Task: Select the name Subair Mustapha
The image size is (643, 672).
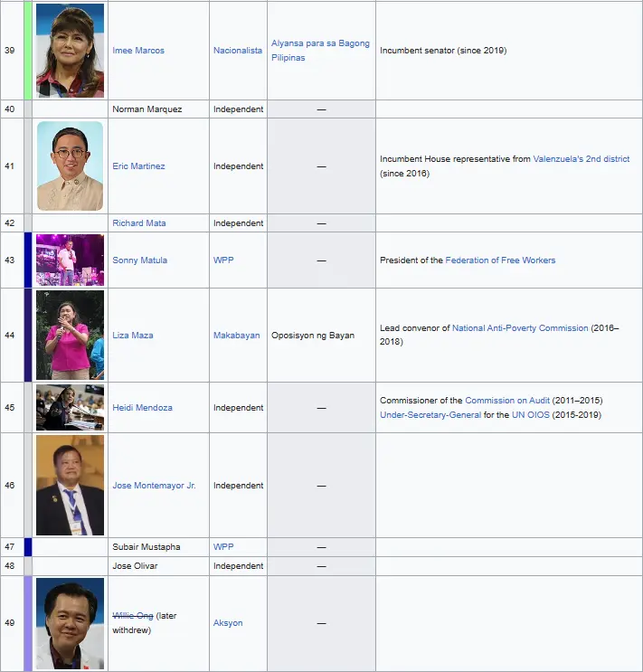Action: [147, 547]
